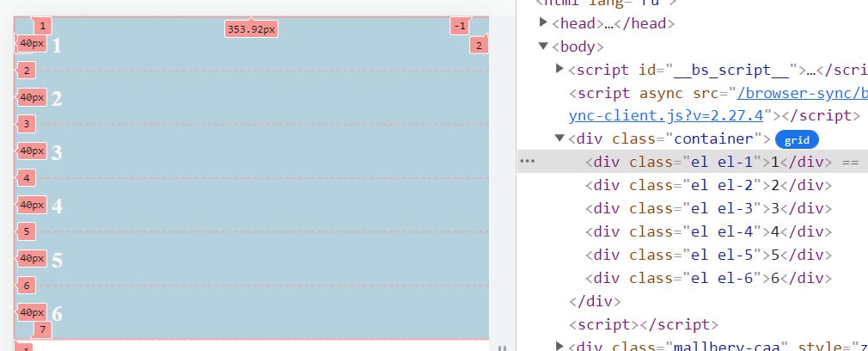
Task: Select the div el el-6 element row
Action: tap(693, 278)
